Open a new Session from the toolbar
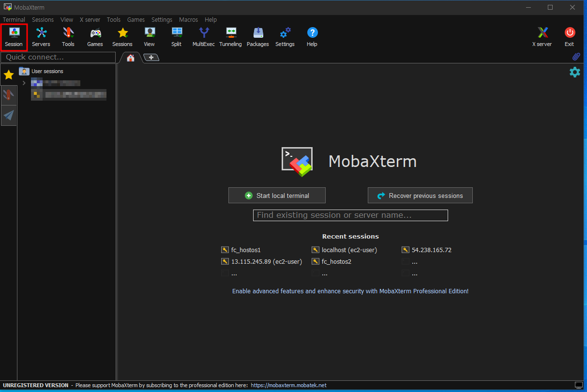Screen dimensions: 587x392 (x=14, y=37)
